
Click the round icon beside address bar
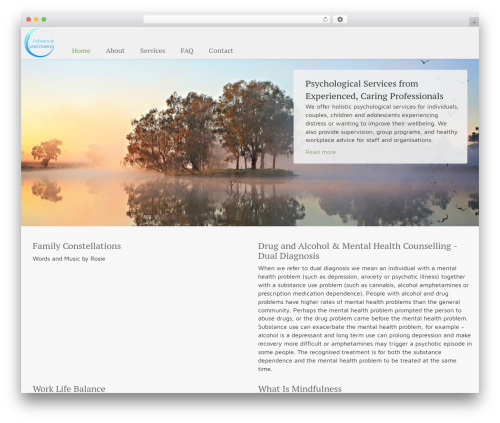coord(340,19)
